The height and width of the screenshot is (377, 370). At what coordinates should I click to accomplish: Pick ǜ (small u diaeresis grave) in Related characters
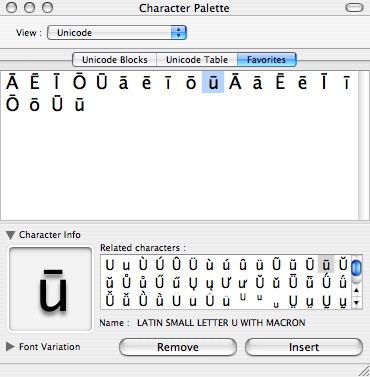tap(160, 300)
